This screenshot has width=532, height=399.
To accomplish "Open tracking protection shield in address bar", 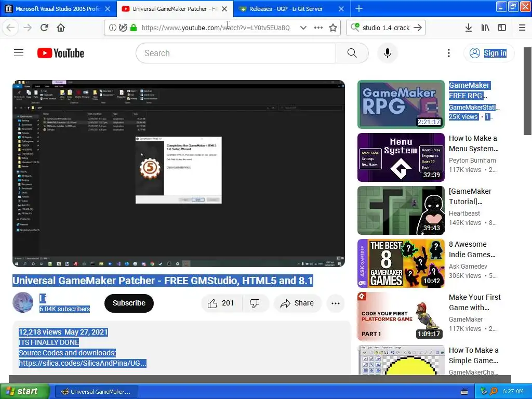I will click(x=123, y=28).
